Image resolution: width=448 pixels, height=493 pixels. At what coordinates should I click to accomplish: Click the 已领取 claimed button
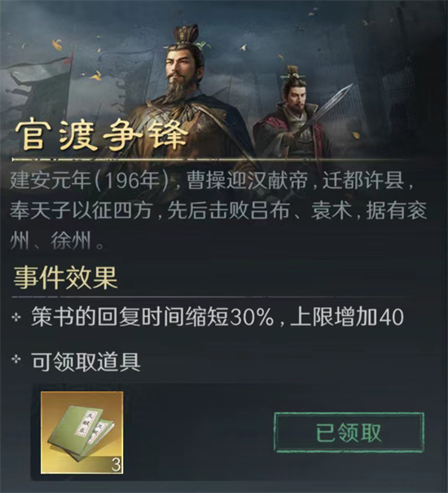point(349,433)
